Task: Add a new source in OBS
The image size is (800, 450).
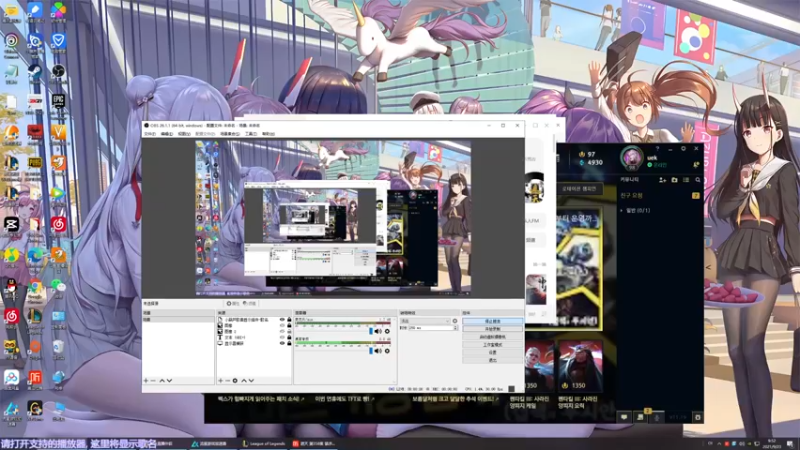Action: click(220, 381)
